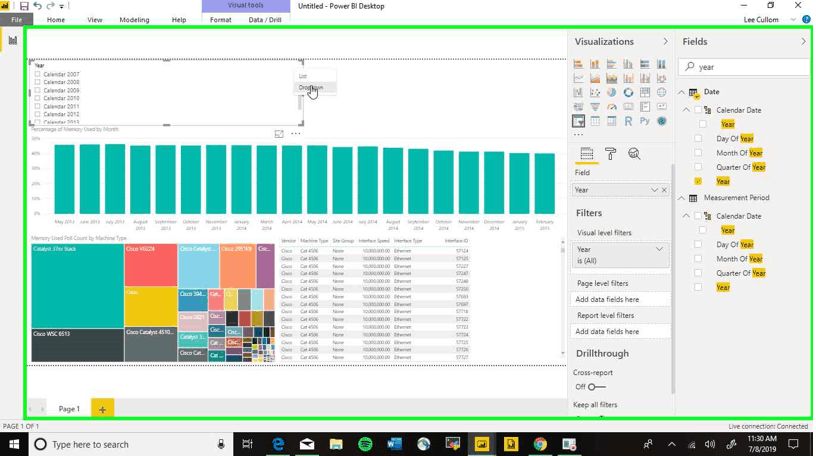The image size is (816, 457).
Task: Open the Format paint roller pane
Action: point(610,154)
